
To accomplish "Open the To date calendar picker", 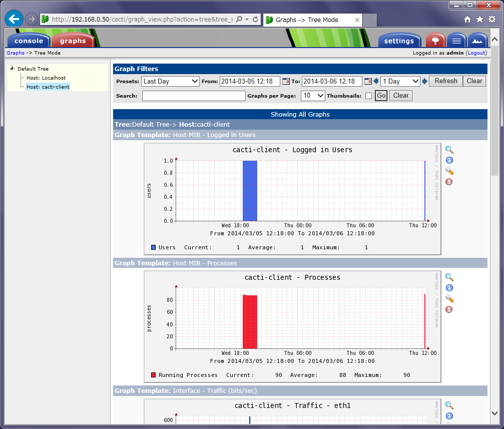I will click(368, 82).
